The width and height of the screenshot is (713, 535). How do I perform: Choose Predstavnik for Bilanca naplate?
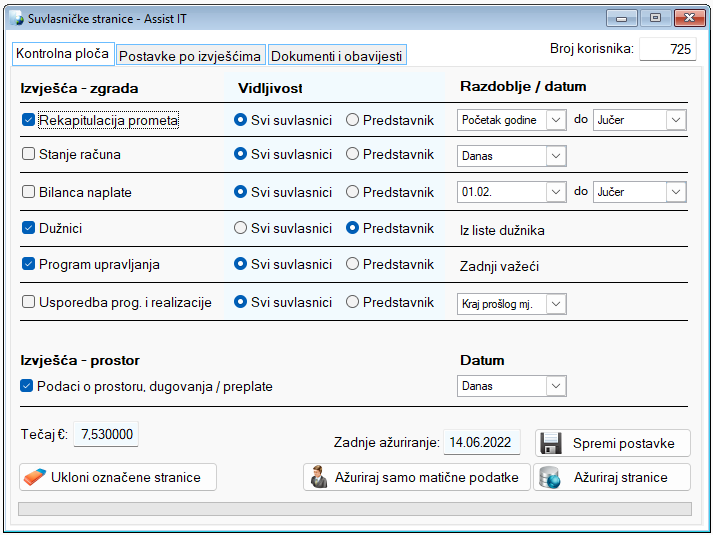click(352, 192)
